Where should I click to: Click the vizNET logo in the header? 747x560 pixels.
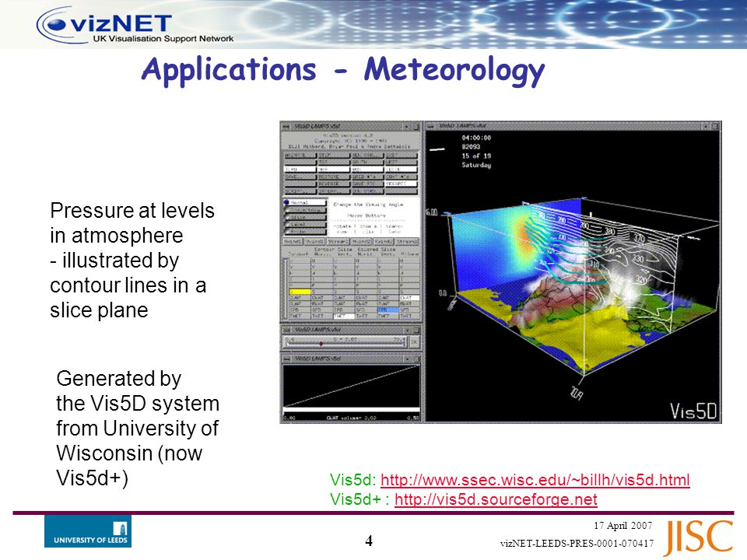coord(135,26)
